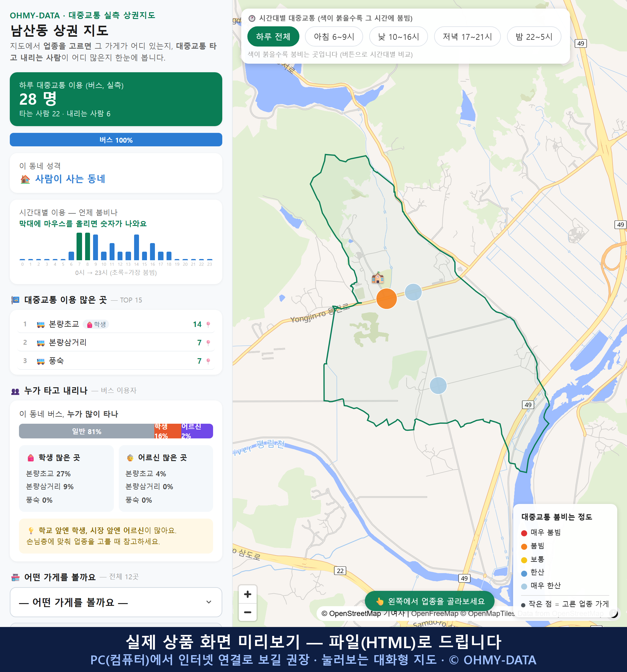627x672 pixels.
Task: Click the tallest green bar at hour 7
Action: click(x=79, y=246)
